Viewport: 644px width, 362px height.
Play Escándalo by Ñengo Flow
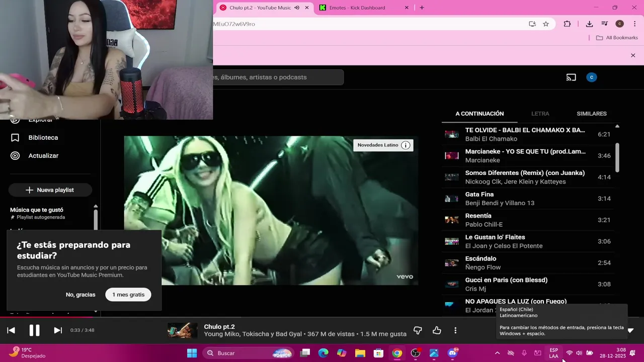(528, 263)
